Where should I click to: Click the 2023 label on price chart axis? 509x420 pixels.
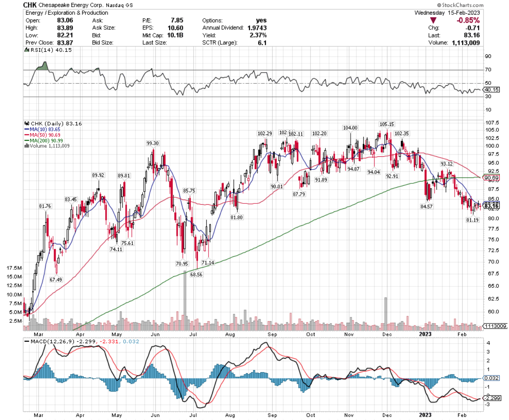(425, 334)
